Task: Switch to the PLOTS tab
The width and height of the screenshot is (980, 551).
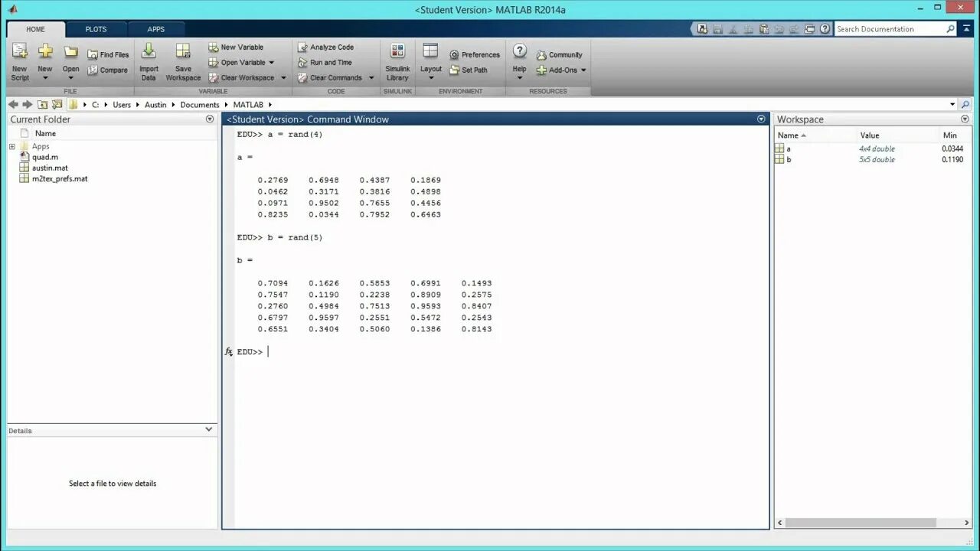Action: tap(96, 30)
